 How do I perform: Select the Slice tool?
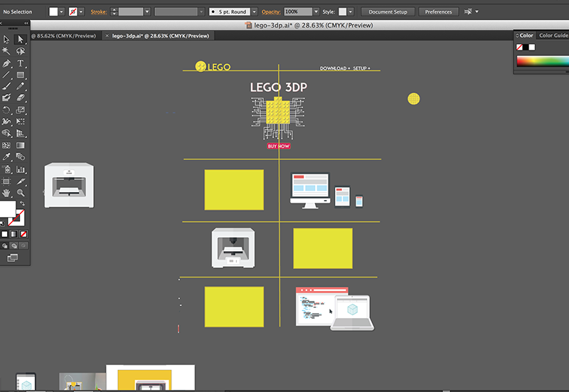coord(21,181)
